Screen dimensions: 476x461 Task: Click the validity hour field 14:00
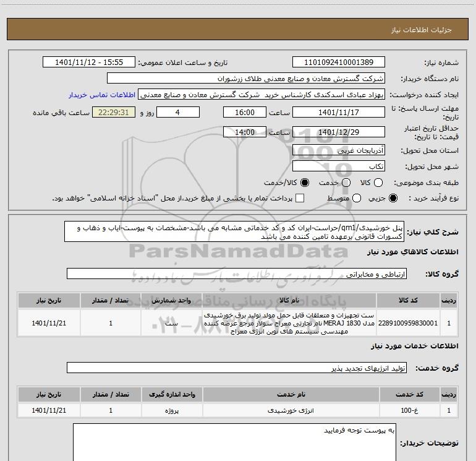coord(245,132)
